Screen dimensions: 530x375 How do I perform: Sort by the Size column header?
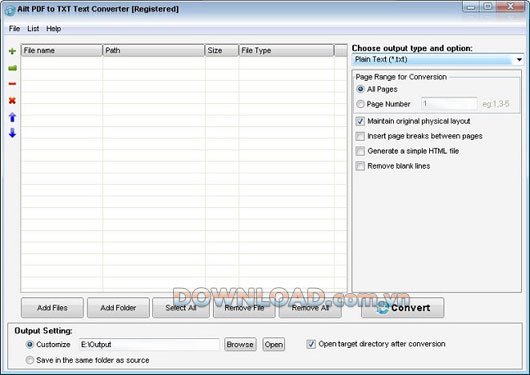(222, 50)
